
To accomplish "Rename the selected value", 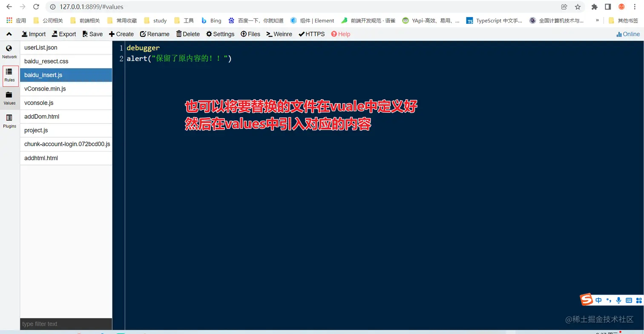I will 155,34.
